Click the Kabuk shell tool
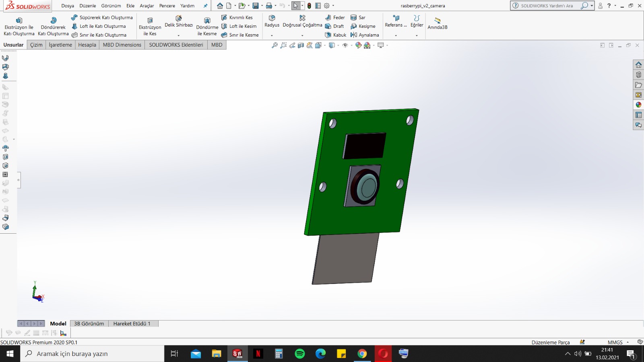Image resolution: width=644 pixels, height=362 pixels. coord(336,35)
